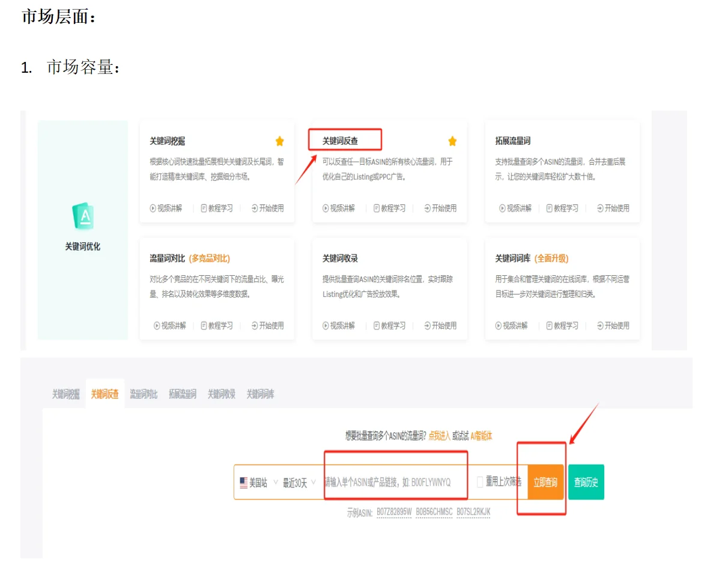The width and height of the screenshot is (728, 580).
Task: Click the orange 立即查询 button
Action: [545, 481]
